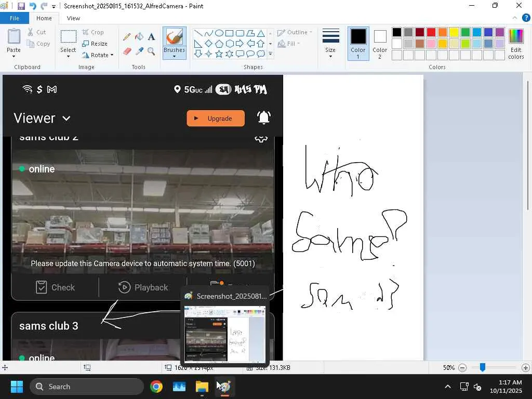
Task: Open Customize Quick Access Toolbar dropdown
Action: pyautogui.click(x=54, y=6)
